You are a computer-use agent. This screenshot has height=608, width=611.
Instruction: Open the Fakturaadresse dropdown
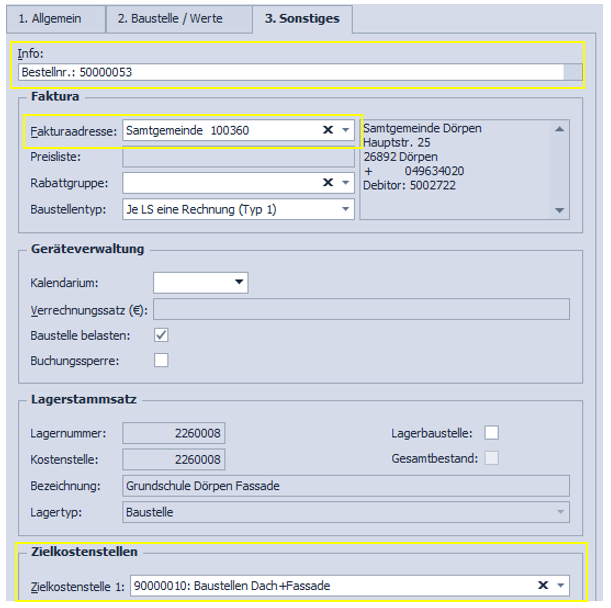(346, 130)
